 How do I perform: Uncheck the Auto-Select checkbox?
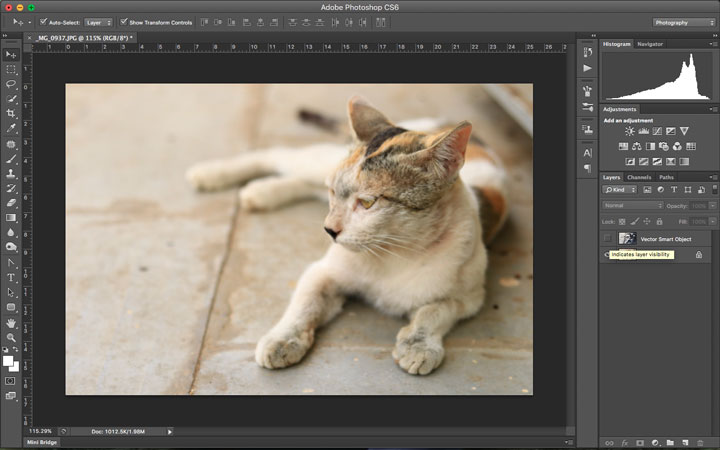pyautogui.click(x=43, y=21)
